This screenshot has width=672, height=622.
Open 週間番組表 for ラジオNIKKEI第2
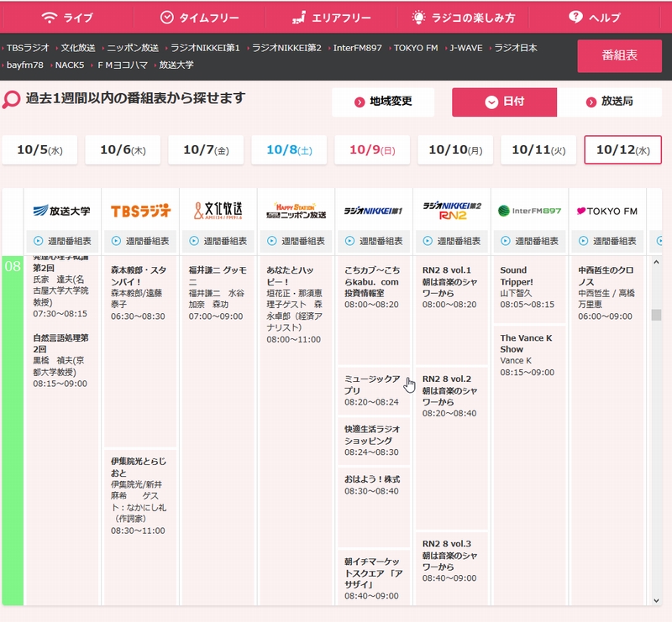click(x=452, y=241)
